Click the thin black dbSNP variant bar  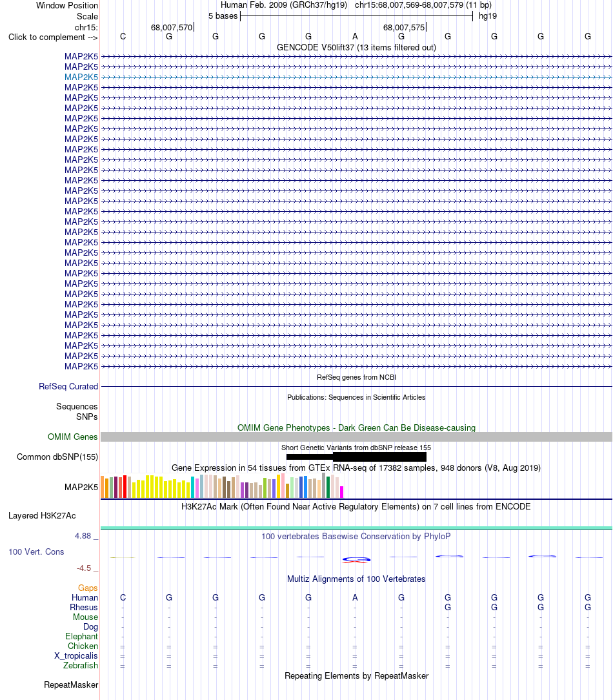point(310,457)
